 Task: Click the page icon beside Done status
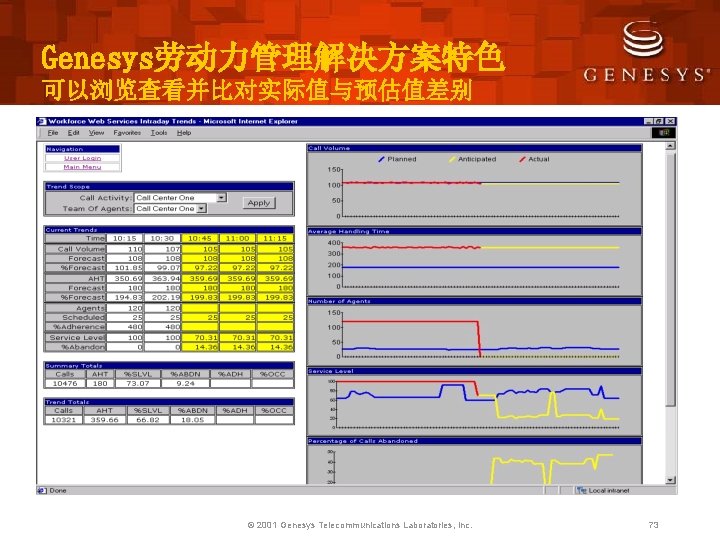click(42, 490)
